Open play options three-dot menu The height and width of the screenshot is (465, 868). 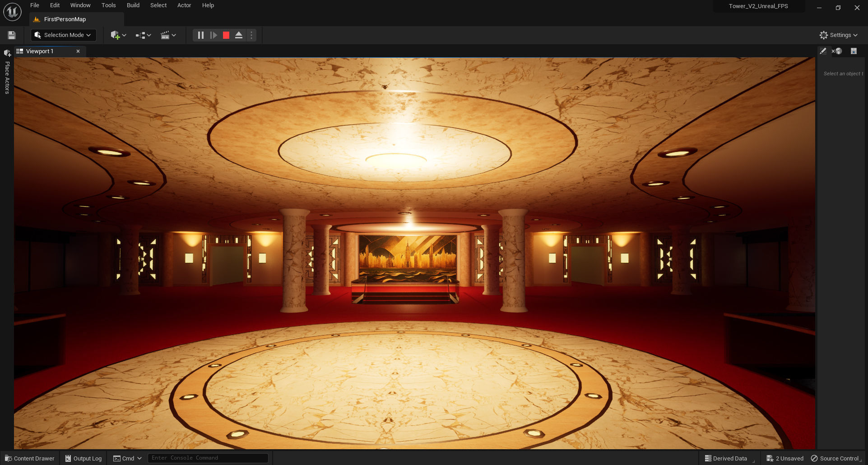click(x=251, y=35)
